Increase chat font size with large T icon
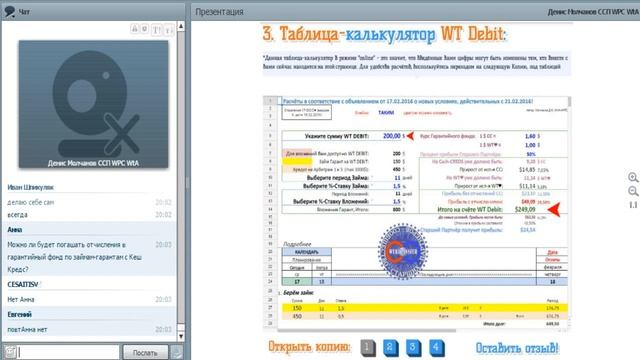 [157, 30]
